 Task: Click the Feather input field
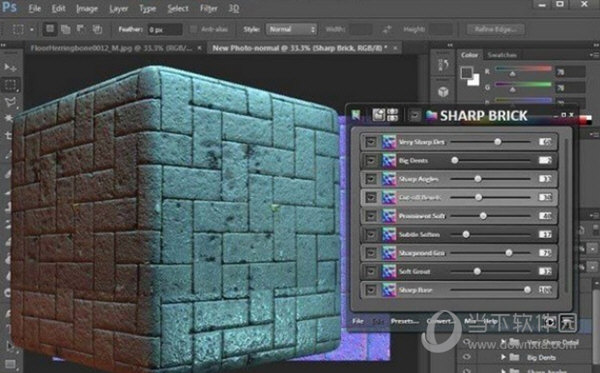165,29
